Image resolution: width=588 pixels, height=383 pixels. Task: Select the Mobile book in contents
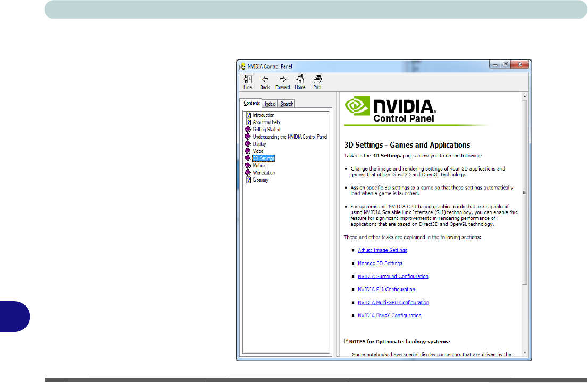(258, 166)
